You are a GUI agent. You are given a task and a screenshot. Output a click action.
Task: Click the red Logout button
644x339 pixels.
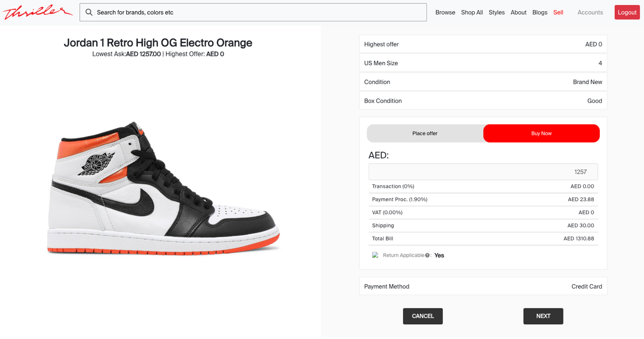627,12
